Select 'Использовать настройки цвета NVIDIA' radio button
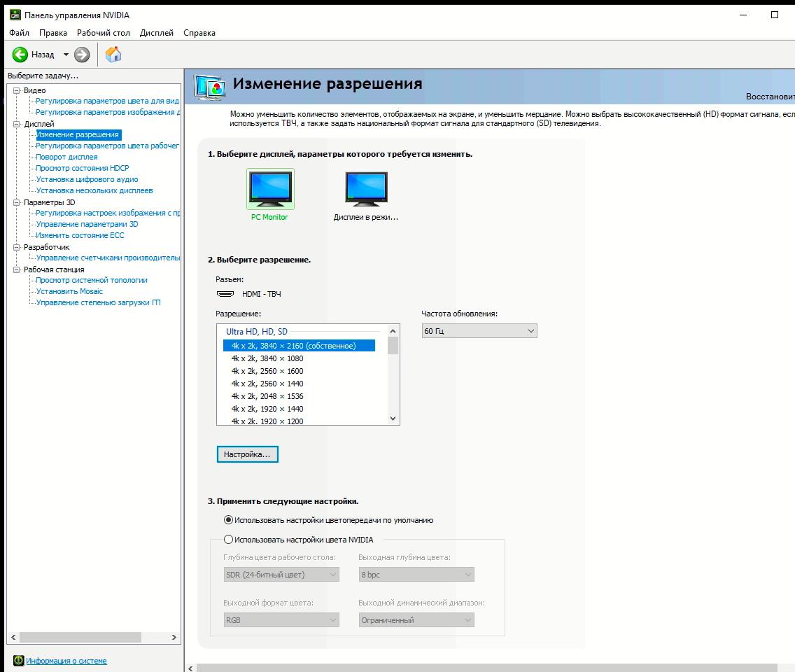The image size is (795, 672). click(228, 540)
